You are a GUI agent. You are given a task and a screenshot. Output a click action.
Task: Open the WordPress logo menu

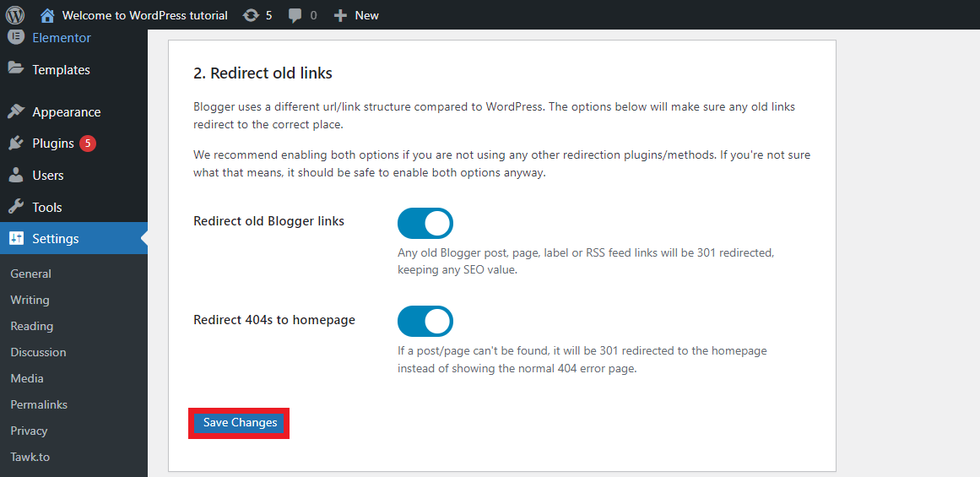tap(14, 15)
